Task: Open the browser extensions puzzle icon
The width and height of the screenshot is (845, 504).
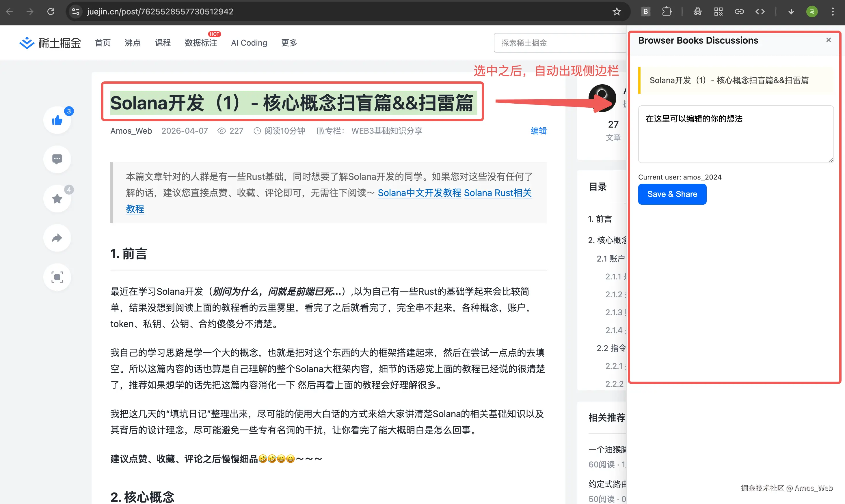Action: [667, 12]
